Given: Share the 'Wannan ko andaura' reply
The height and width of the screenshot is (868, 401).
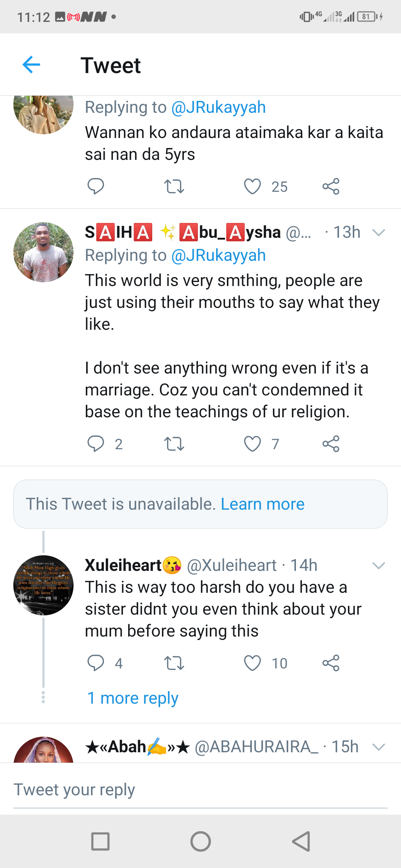Looking at the screenshot, I should coord(331,186).
